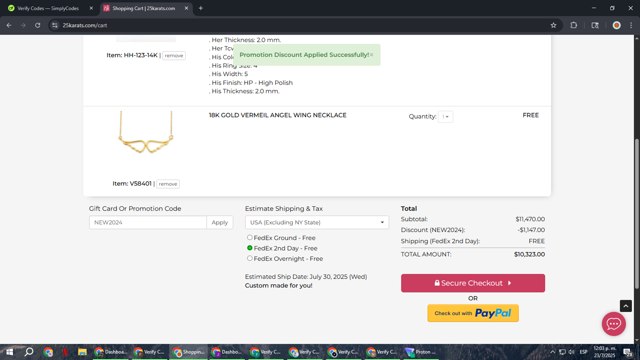Close the Verify Codes — SimplyCodes tab

coord(91,8)
